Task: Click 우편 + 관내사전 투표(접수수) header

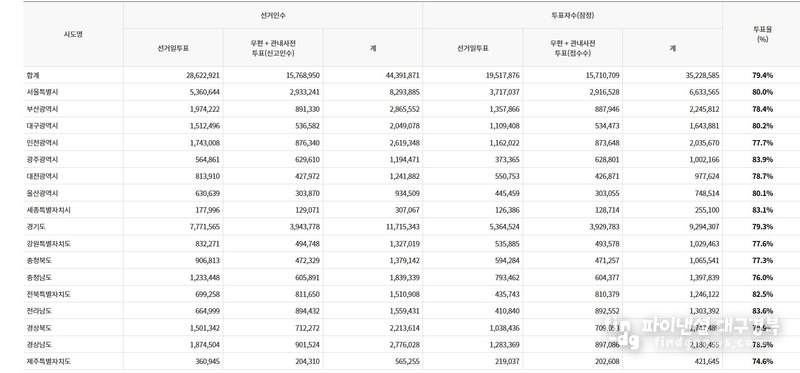Action: click(x=572, y=48)
